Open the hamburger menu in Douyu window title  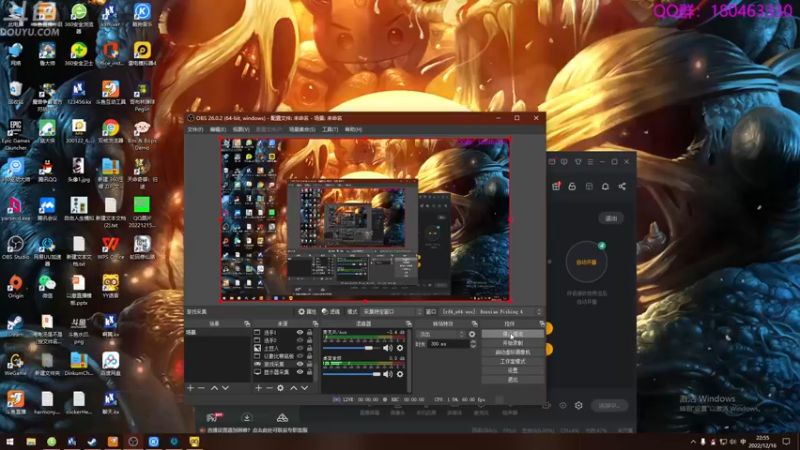[x=590, y=162]
